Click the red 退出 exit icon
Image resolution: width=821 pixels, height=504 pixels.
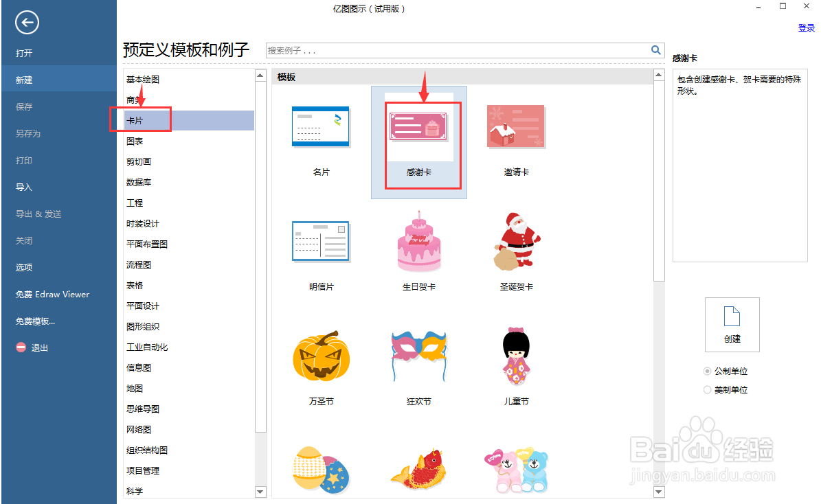[21, 347]
